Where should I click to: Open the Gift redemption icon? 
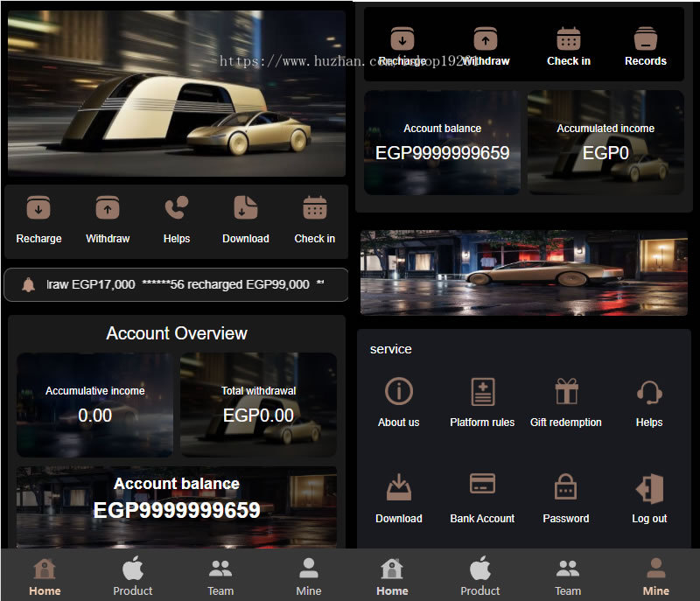pyautogui.click(x=566, y=391)
